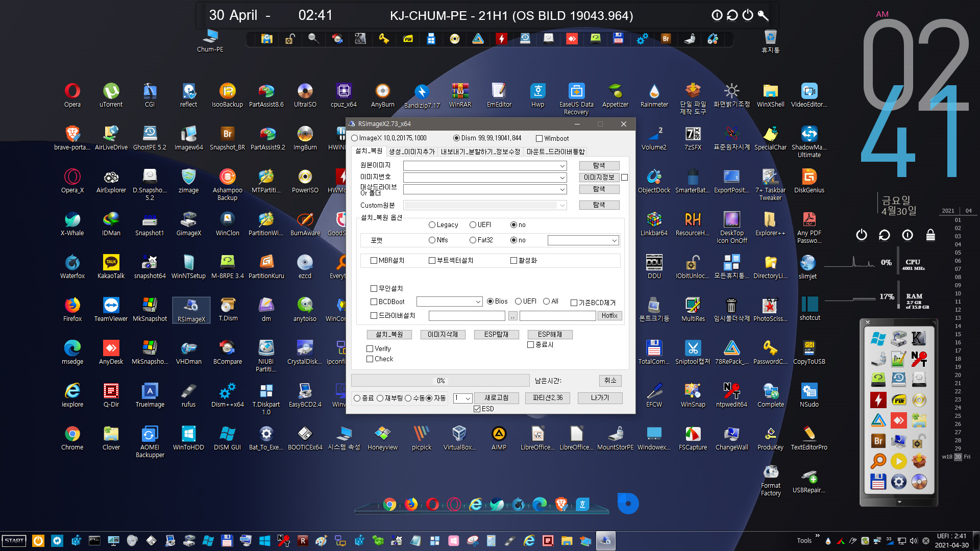Open the AnyDesk desktop icon
This screenshot has width=980, height=551.
111,353
